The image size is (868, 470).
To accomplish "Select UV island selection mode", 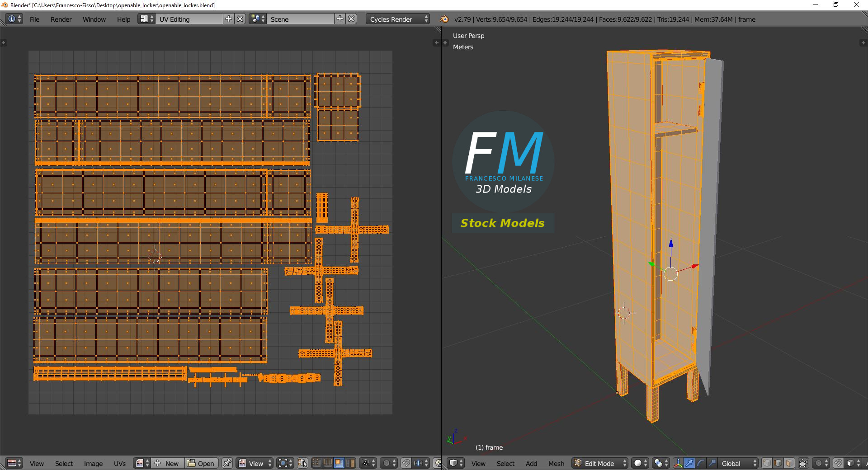I will coord(350,463).
